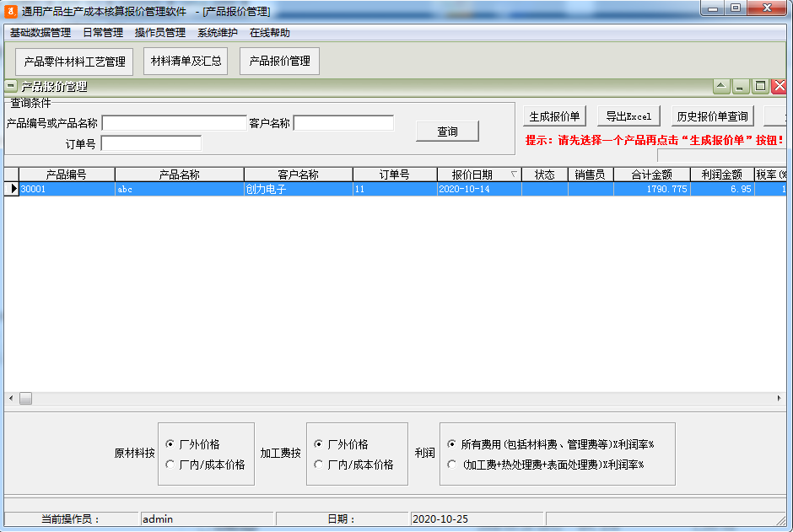
Task: Click the left scroll arrow of horizontal scrollbar
Action: click(x=11, y=399)
